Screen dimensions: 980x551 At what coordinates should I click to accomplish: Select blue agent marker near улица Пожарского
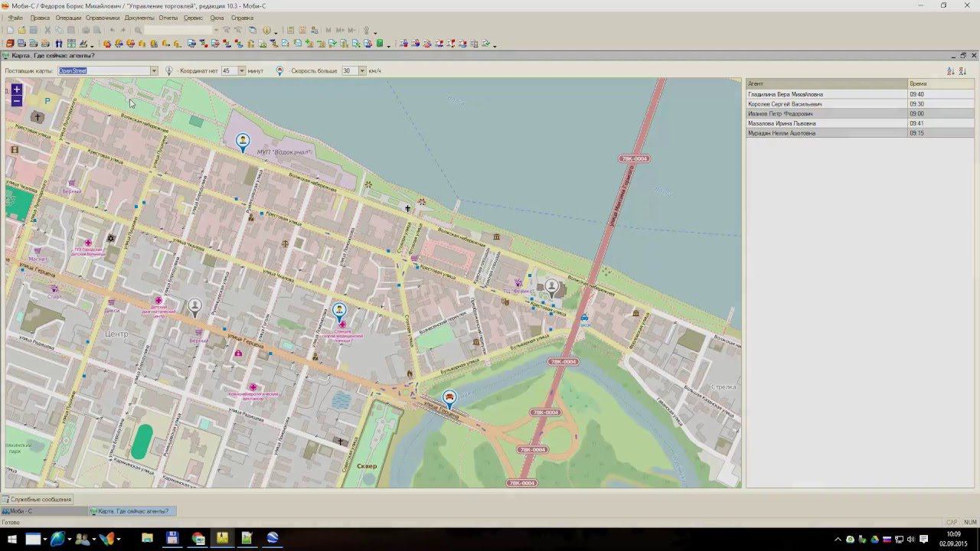339,312
